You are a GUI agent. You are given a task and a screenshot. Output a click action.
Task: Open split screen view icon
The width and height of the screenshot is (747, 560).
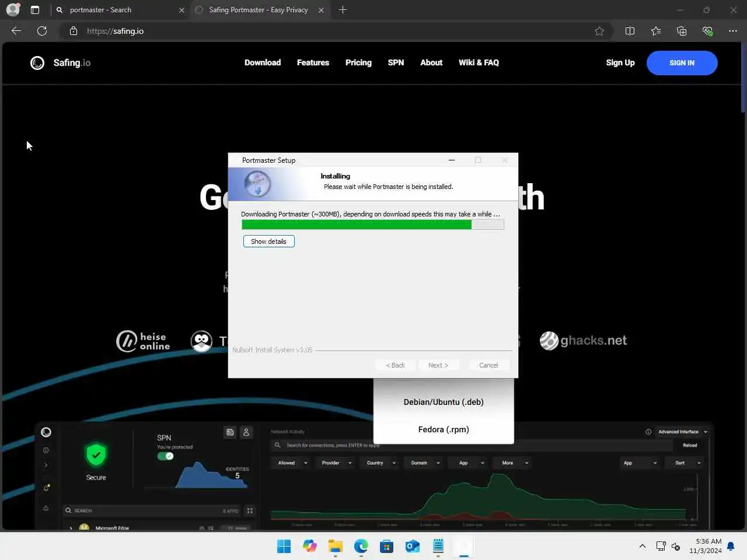click(630, 31)
